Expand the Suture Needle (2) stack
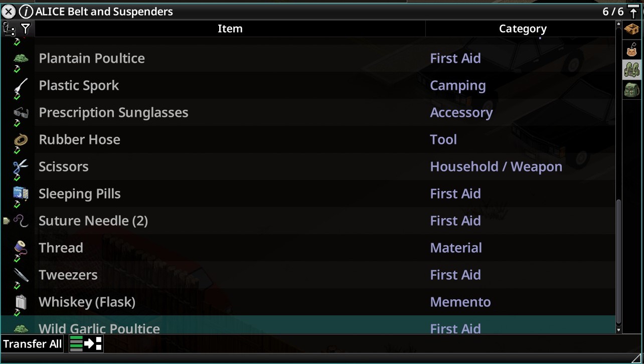This screenshot has height=364, width=644. 6,221
